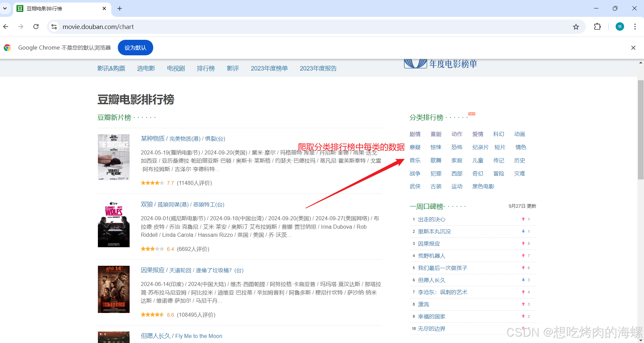Close the 豆瓣电影排行榜 tab

(104, 8)
